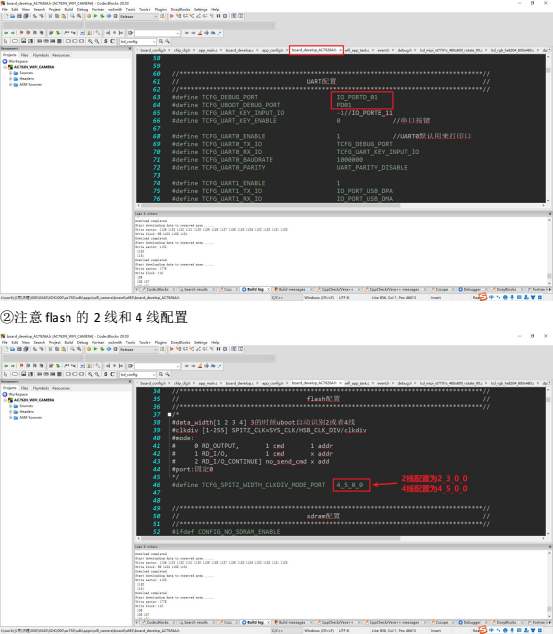Viewport: 553px width, 634px height.
Task: Click Open file icon in UART-config window
Action: [x=13, y=16]
